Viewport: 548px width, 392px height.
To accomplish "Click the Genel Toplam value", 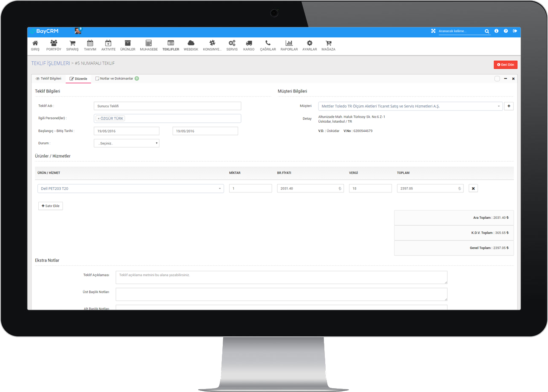I will tap(501, 248).
